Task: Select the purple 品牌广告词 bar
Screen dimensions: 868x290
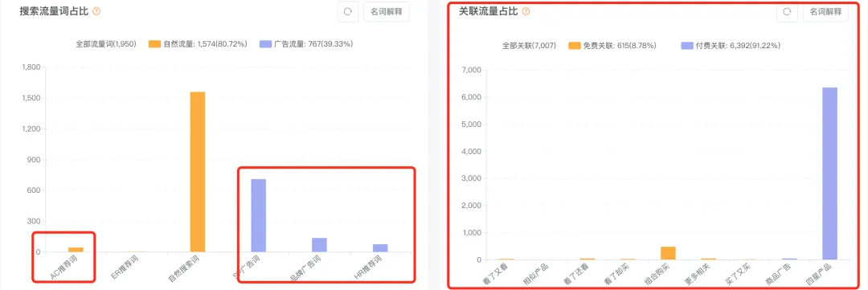Action: [x=319, y=245]
